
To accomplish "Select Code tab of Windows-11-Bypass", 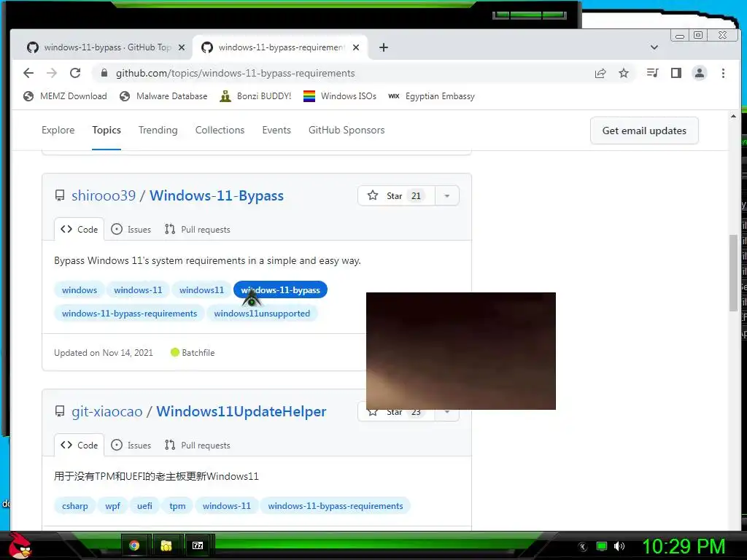I will coord(79,230).
